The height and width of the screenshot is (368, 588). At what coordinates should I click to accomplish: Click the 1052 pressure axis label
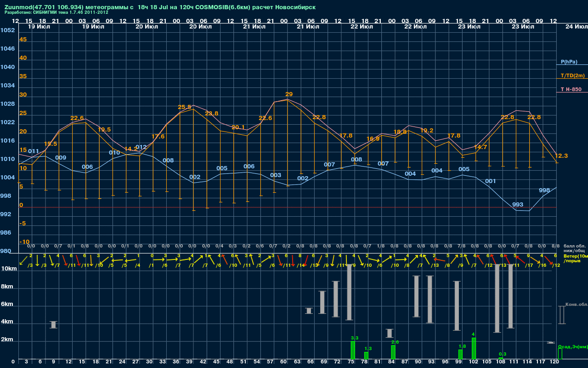pyautogui.click(x=7, y=30)
